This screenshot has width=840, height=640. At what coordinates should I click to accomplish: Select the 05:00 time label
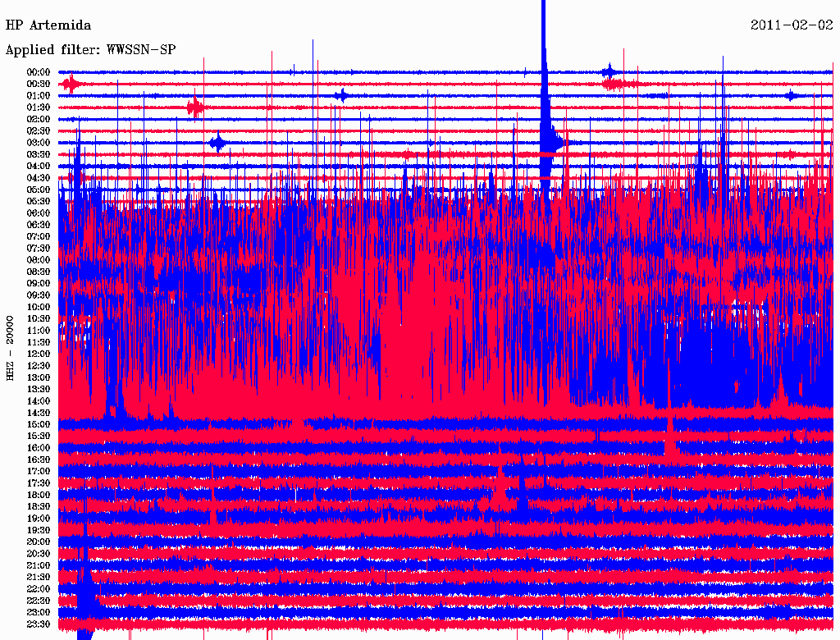[39, 190]
